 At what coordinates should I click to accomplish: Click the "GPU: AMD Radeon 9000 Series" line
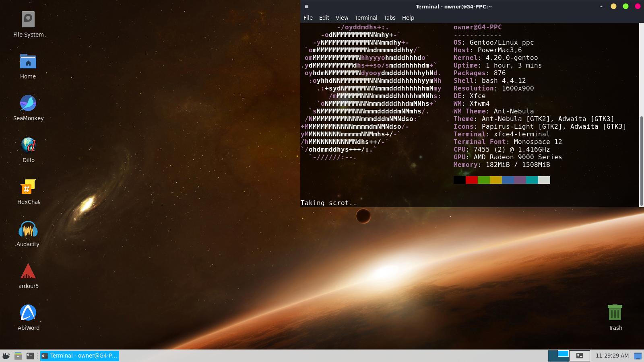click(508, 157)
